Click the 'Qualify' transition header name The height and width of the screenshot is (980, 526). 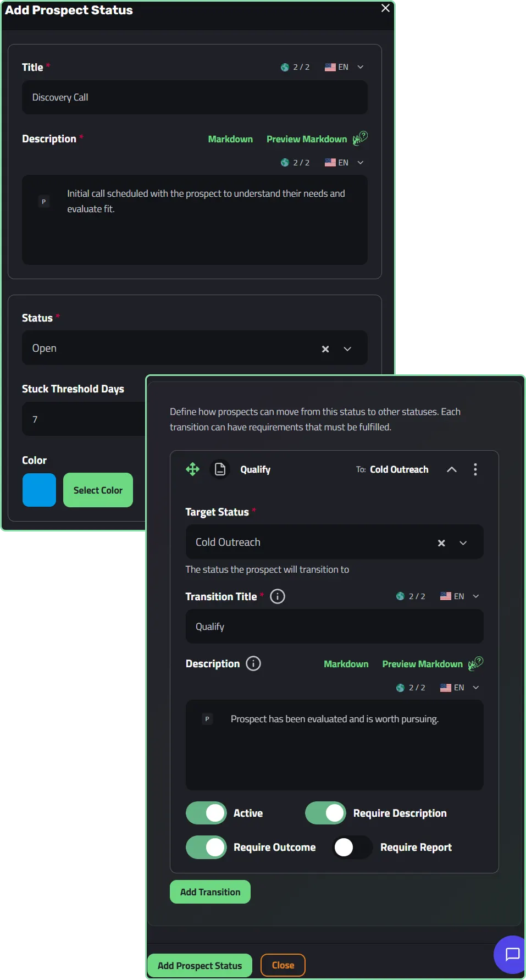coord(255,469)
